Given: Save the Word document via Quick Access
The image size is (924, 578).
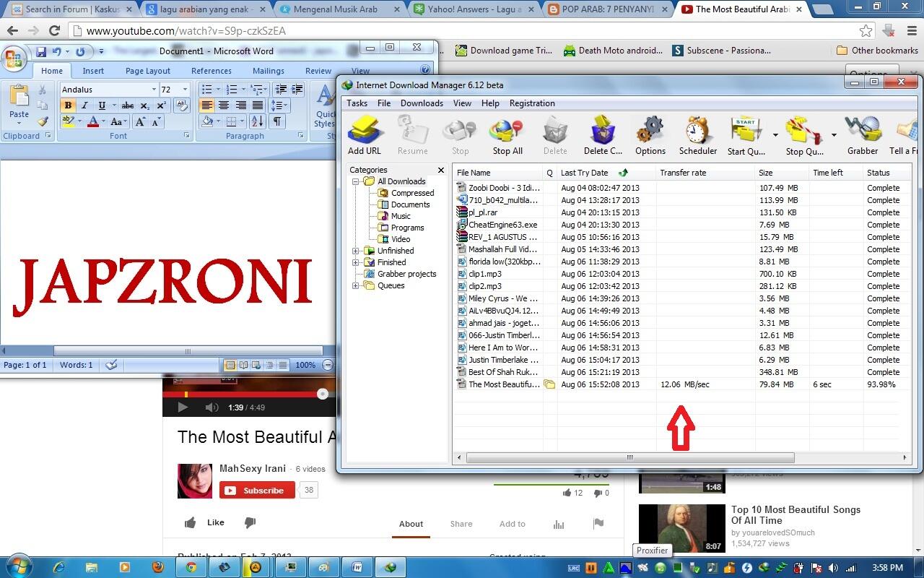Looking at the screenshot, I should tap(41, 52).
